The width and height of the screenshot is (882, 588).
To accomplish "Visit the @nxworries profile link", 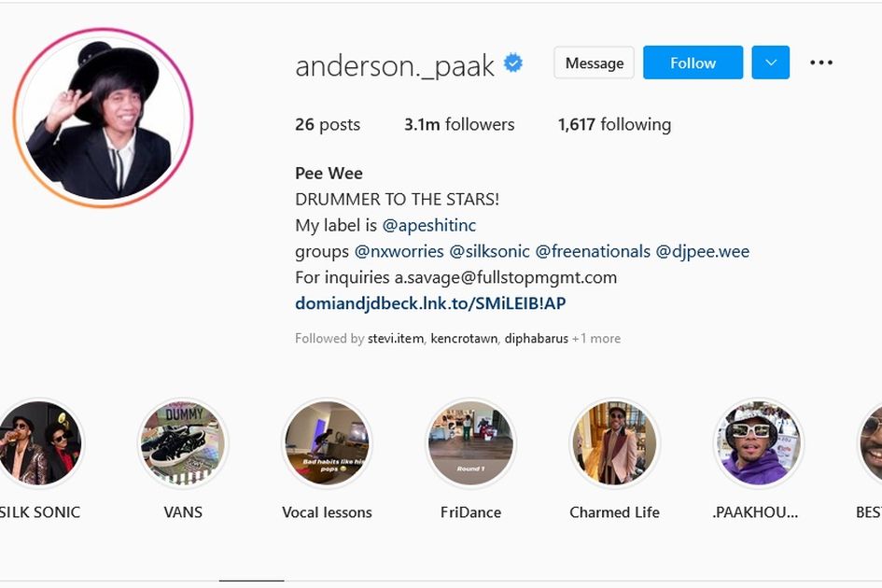I will [x=399, y=251].
